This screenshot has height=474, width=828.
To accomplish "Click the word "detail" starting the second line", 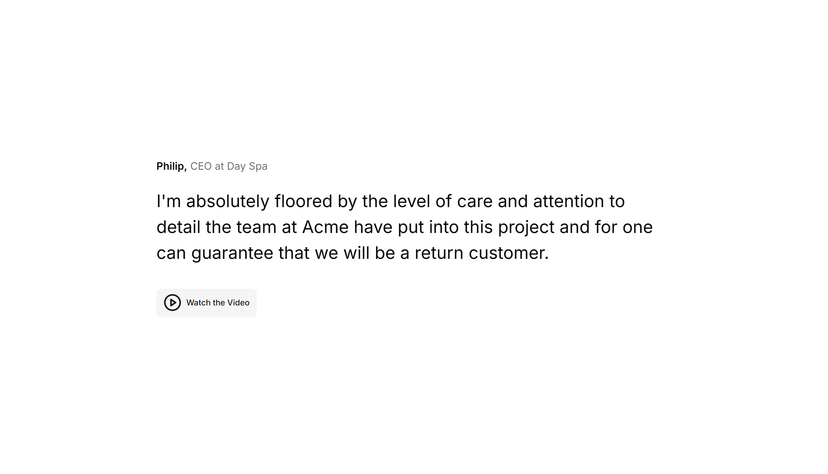I will pos(178,227).
